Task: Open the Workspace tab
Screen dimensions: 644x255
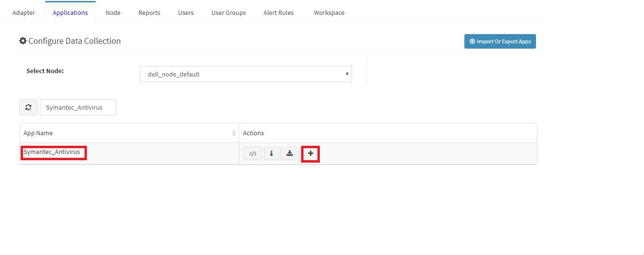Action: [x=329, y=13]
